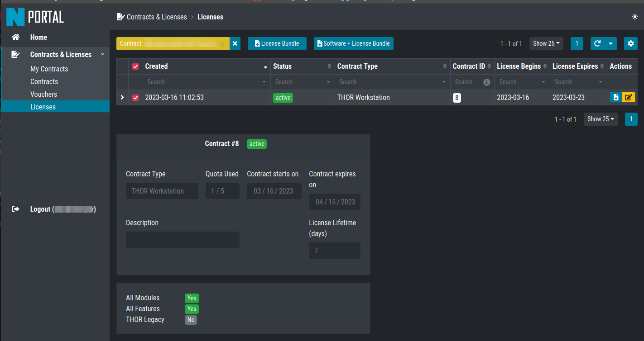Click the Description input field
The width and height of the screenshot is (644, 341).
tap(183, 240)
